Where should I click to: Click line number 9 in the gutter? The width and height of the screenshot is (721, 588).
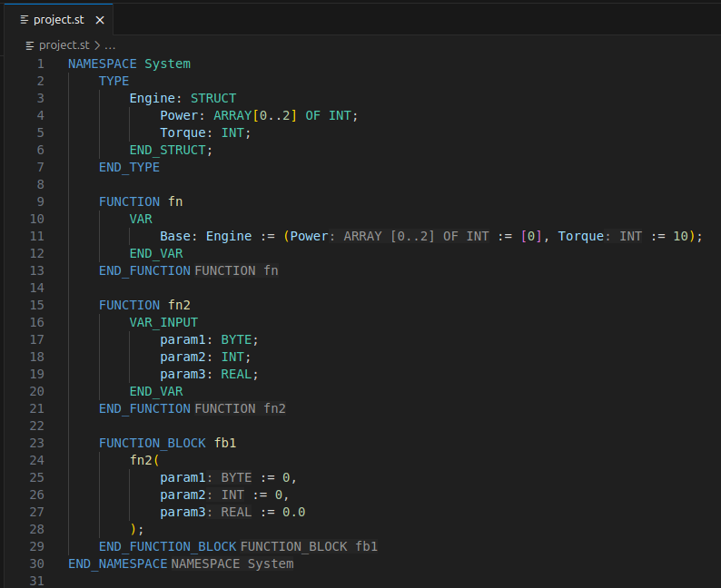click(x=40, y=201)
